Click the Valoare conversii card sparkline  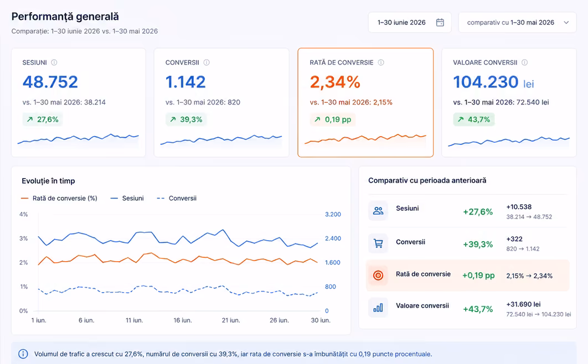tap(509, 141)
